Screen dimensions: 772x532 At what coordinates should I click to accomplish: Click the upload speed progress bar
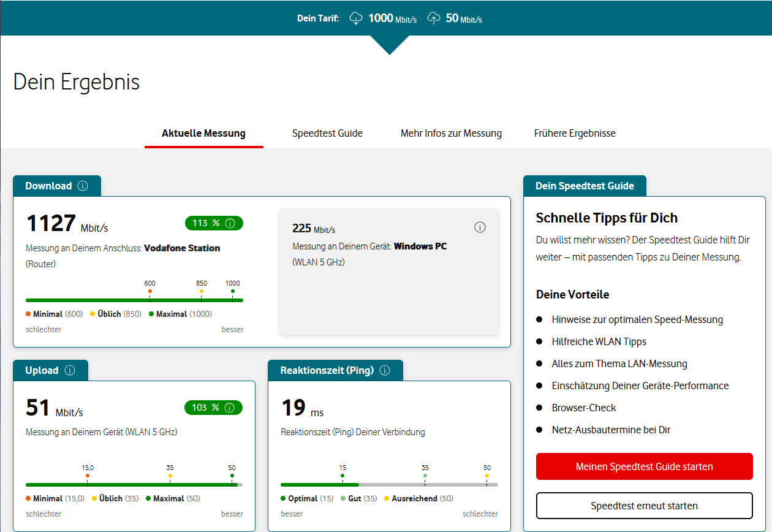click(x=134, y=485)
